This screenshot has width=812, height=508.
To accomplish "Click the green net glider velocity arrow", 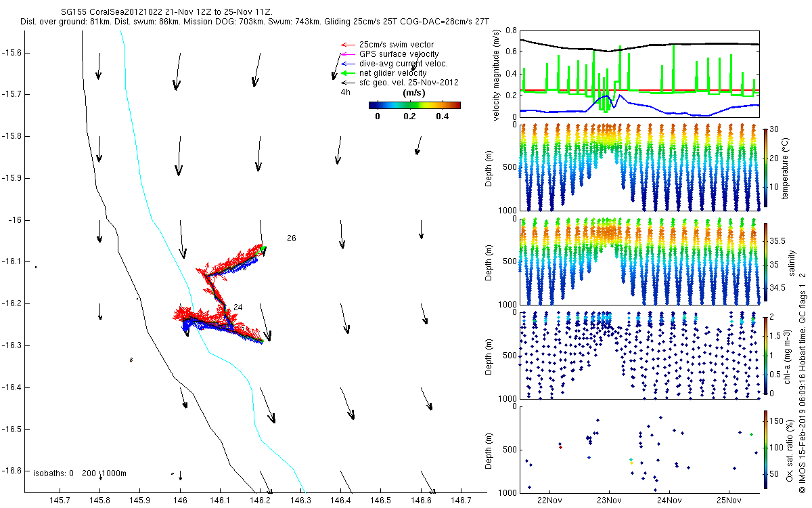I will (347, 73).
